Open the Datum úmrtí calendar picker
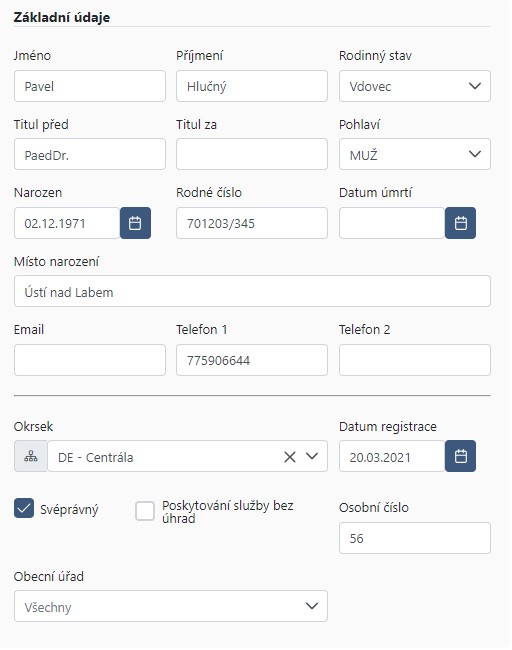This screenshot has height=650, width=512. click(x=460, y=223)
